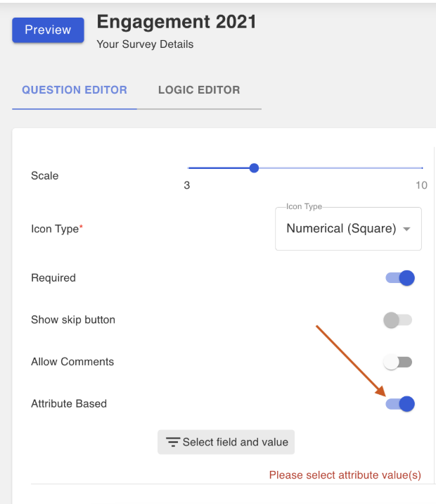This screenshot has width=436, height=504.
Task: Click the filter icon beside Select field
Action: click(173, 442)
